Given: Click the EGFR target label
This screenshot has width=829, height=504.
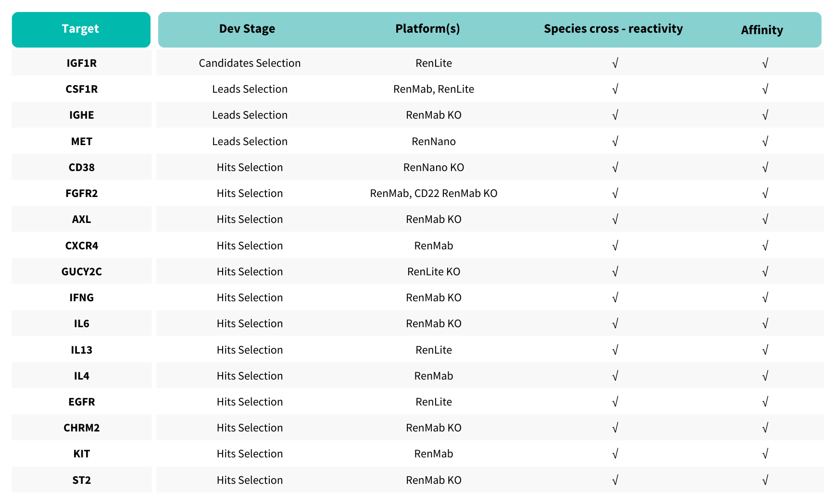Looking at the screenshot, I should tap(82, 402).
